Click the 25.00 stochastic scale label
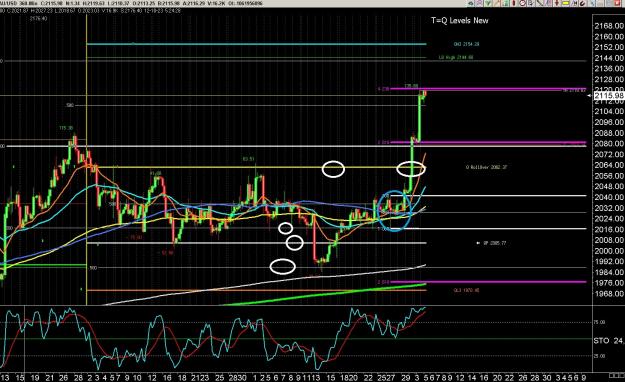 click(x=600, y=356)
